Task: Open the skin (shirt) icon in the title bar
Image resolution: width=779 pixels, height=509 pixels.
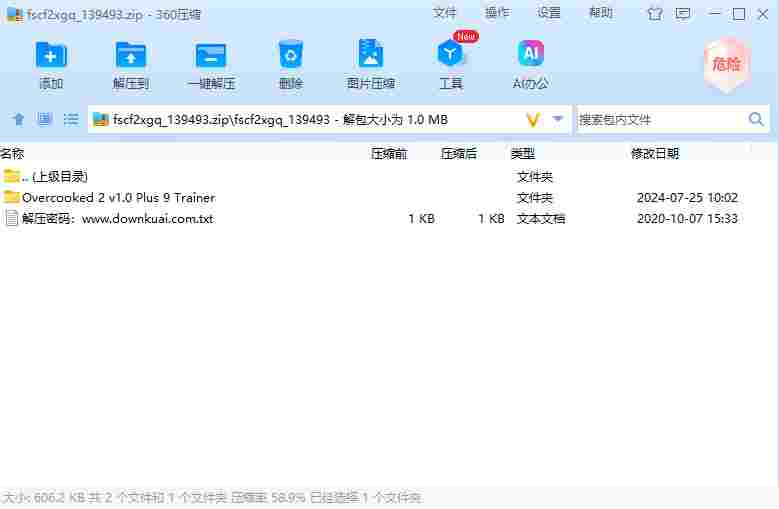Action: [655, 14]
